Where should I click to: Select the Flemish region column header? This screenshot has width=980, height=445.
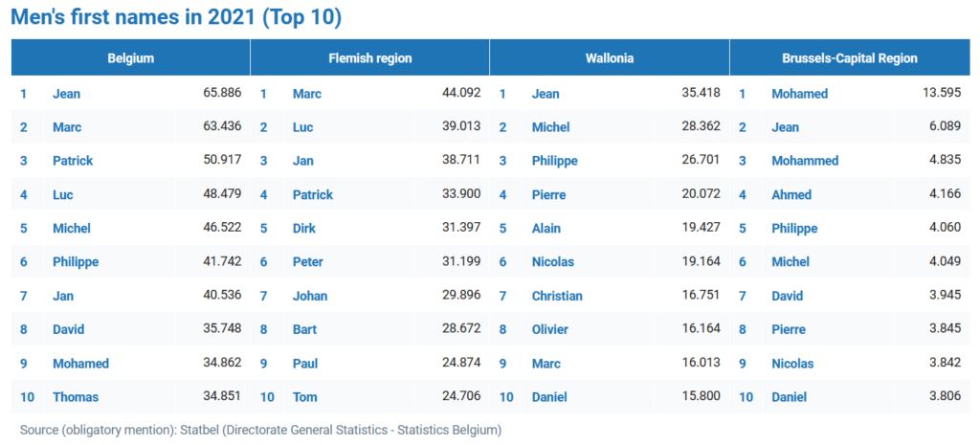(369, 58)
